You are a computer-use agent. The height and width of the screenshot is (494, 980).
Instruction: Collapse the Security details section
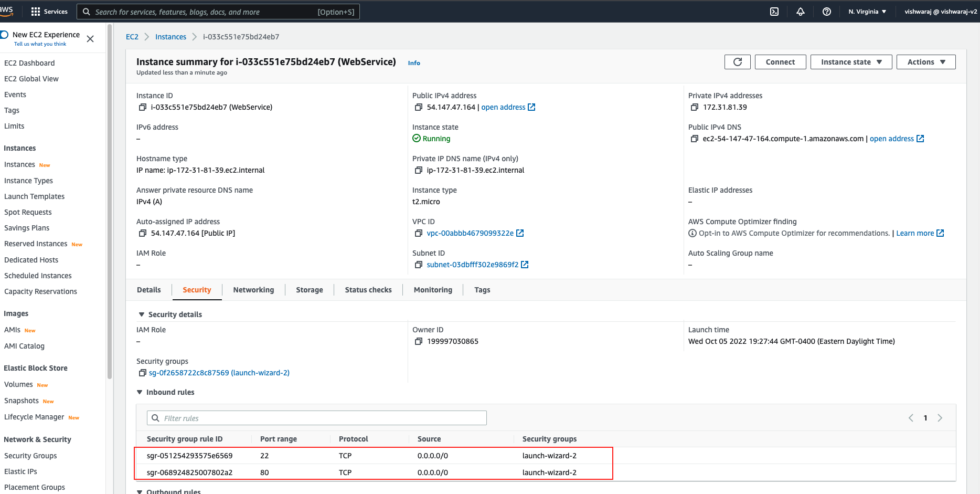pos(141,314)
